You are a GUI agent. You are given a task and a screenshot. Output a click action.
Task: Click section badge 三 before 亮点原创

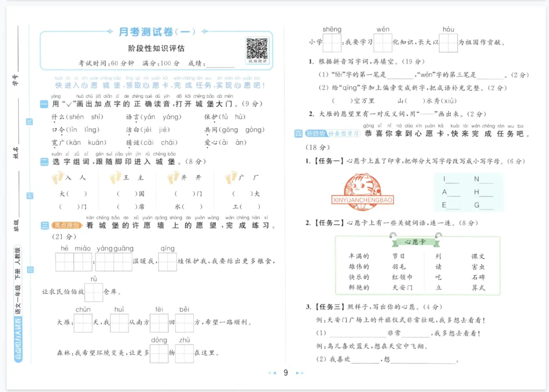pos(44,225)
